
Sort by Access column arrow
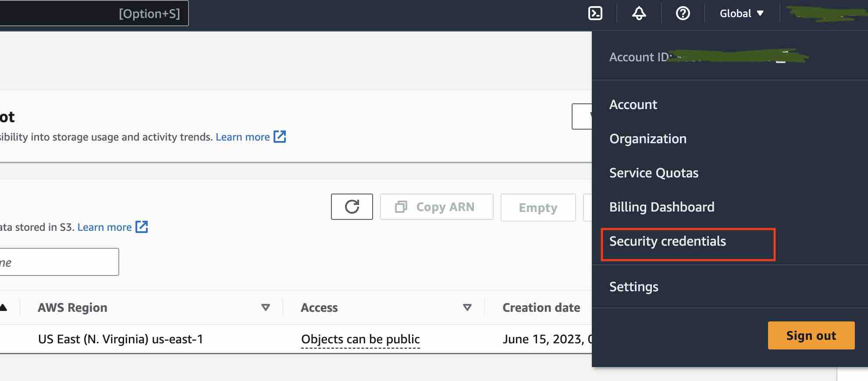tap(467, 307)
